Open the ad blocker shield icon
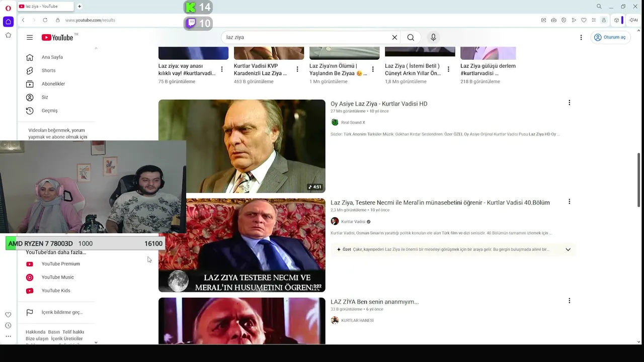The image size is (644, 362). pos(563,20)
